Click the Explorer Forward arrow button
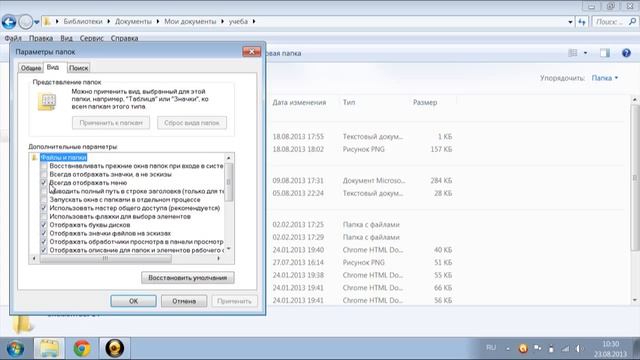This screenshot has width=640, height=360. 25,22
